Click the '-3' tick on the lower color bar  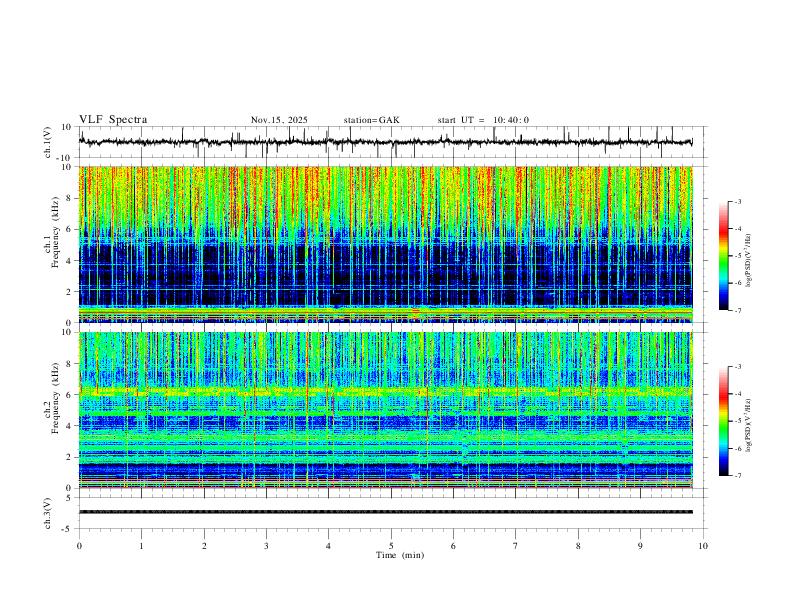click(738, 367)
